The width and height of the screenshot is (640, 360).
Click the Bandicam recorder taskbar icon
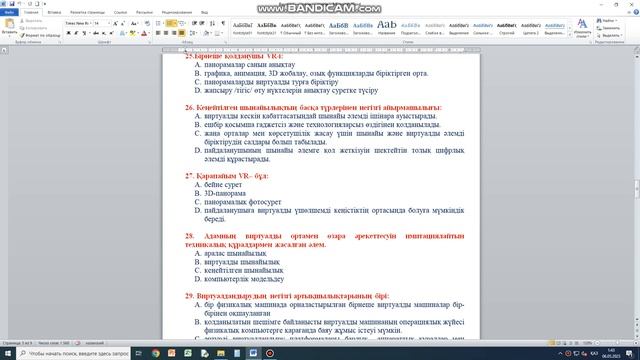(x=270, y=353)
